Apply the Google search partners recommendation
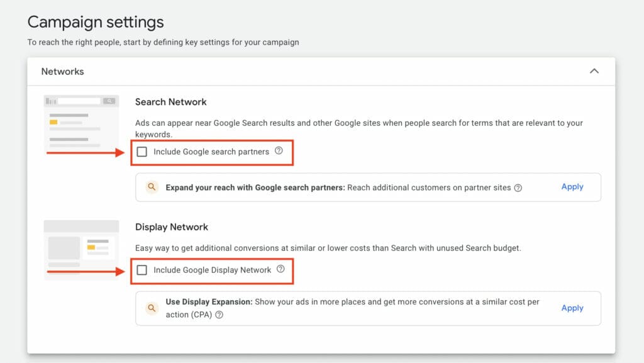 (572, 187)
